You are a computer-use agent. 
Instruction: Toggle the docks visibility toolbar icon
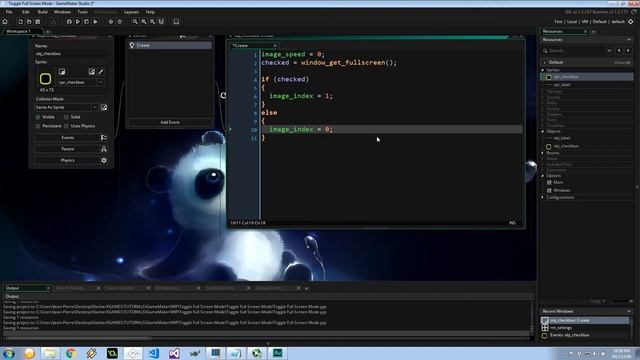coord(161,22)
